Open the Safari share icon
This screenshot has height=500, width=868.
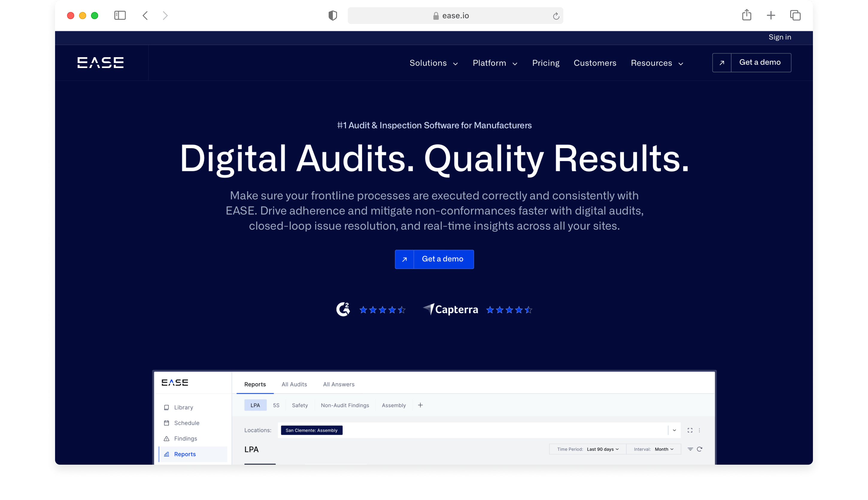point(746,15)
